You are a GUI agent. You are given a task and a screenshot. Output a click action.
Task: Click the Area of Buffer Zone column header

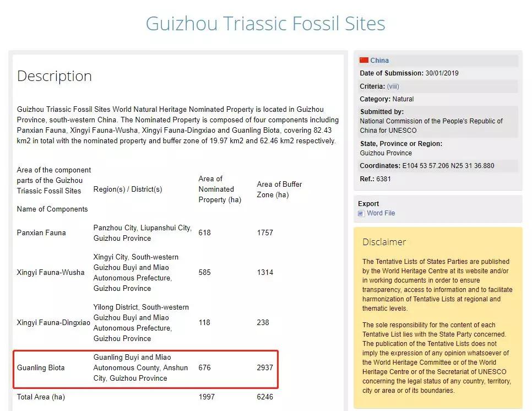279,190
